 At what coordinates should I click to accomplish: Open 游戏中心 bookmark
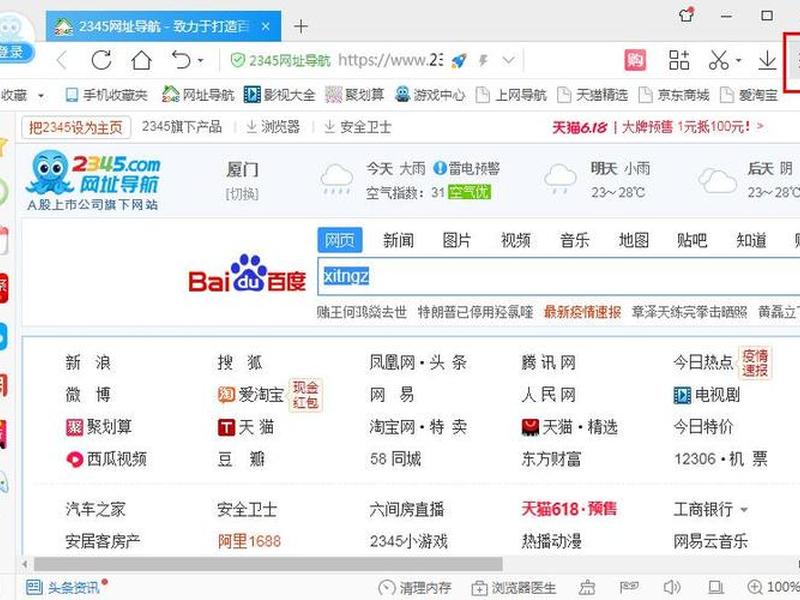[430, 95]
